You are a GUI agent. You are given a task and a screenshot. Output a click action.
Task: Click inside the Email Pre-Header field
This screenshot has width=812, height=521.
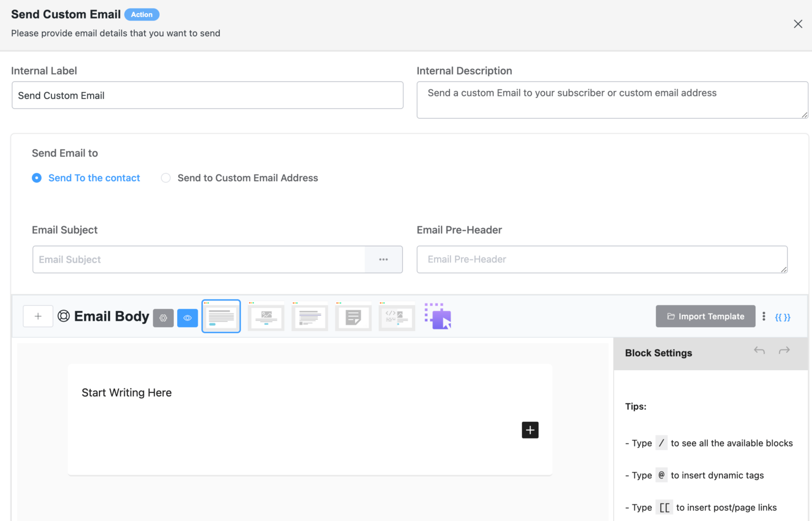pos(602,259)
